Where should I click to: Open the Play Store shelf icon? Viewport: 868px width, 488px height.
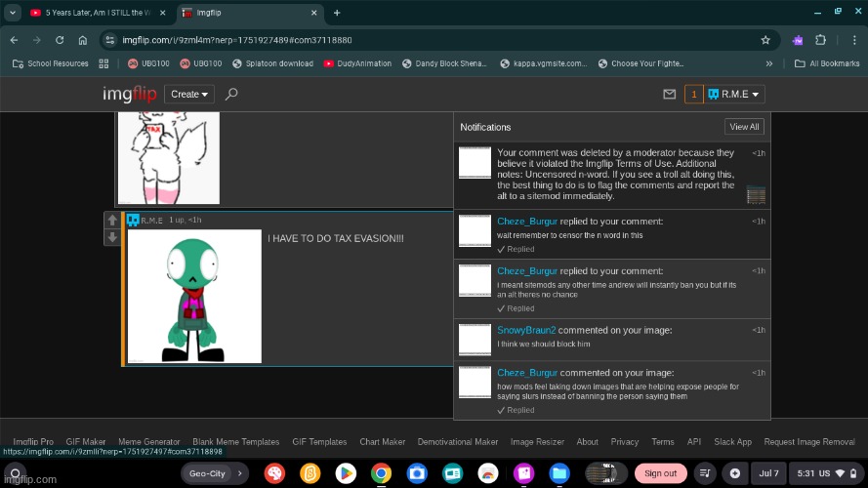346,473
